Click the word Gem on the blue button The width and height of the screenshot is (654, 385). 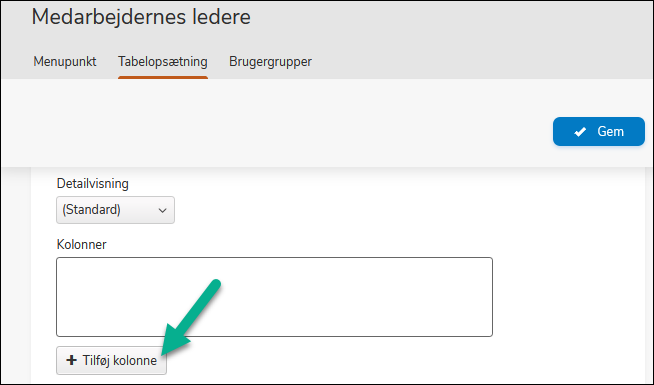(610, 131)
